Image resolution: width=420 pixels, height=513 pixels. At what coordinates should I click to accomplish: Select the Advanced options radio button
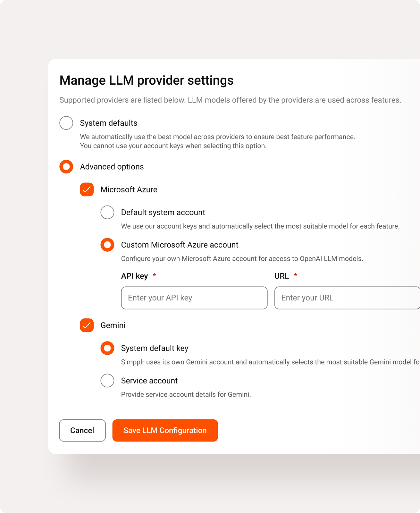(66, 167)
